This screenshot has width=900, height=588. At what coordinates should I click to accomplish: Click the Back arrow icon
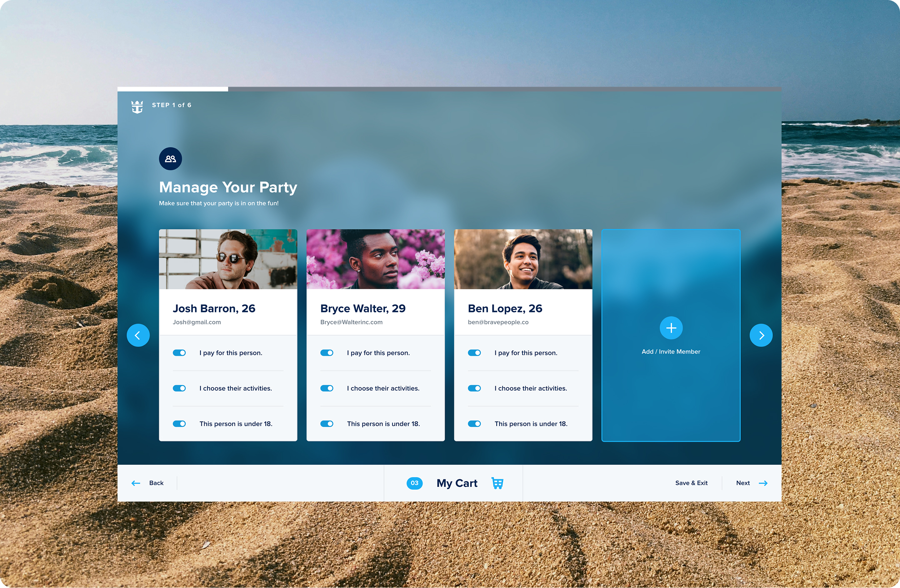pos(136,483)
